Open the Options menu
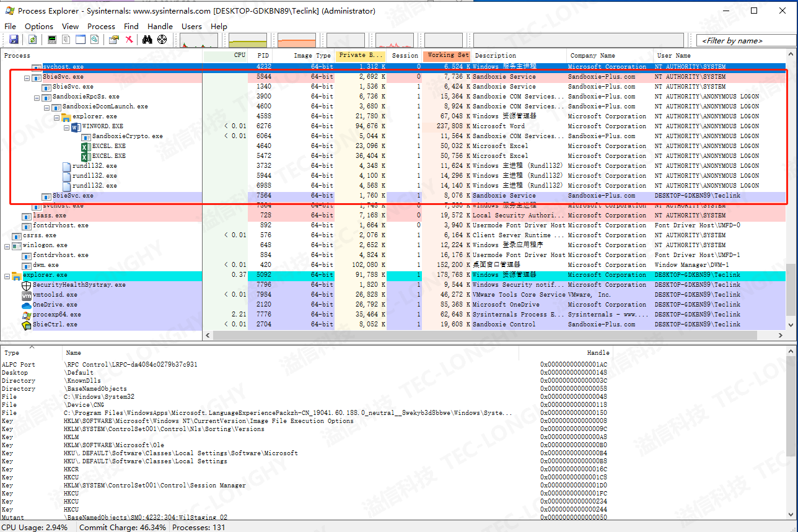This screenshot has width=798, height=532. coord(39,26)
